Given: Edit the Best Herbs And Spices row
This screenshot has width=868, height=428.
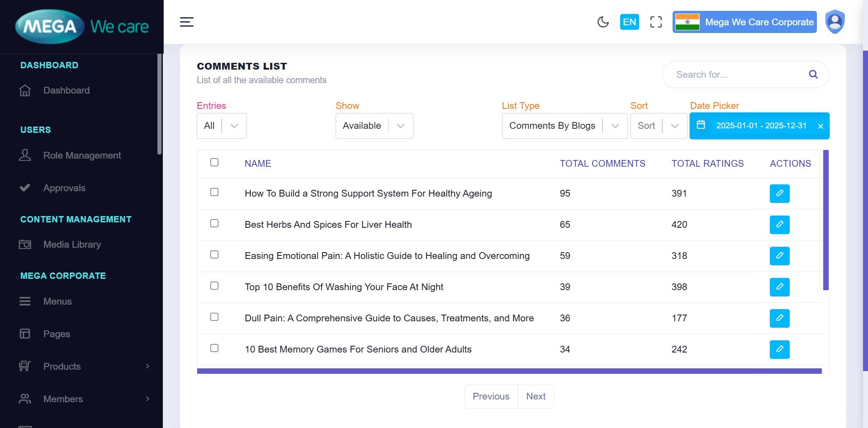Looking at the screenshot, I should tap(779, 225).
